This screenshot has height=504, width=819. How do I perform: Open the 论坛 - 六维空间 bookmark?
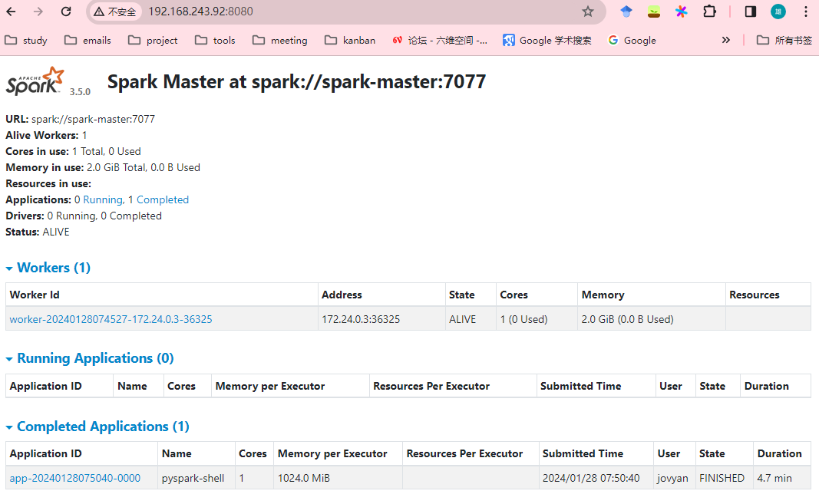coord(440,40)
